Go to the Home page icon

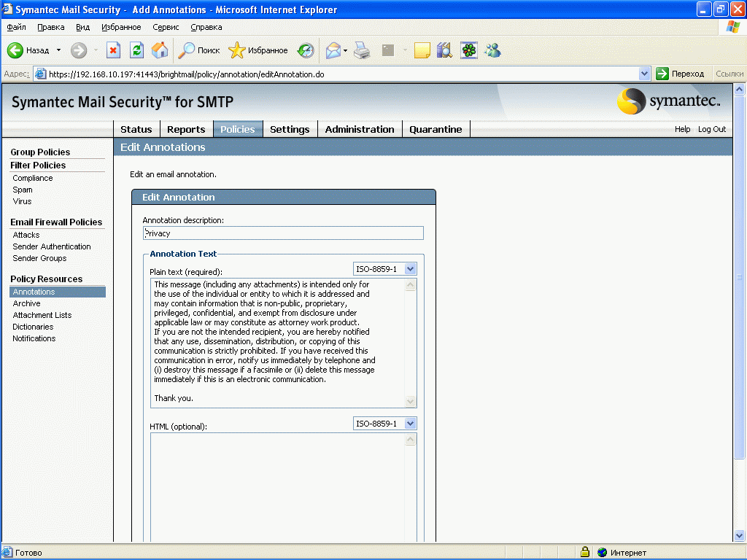[160, 50]
